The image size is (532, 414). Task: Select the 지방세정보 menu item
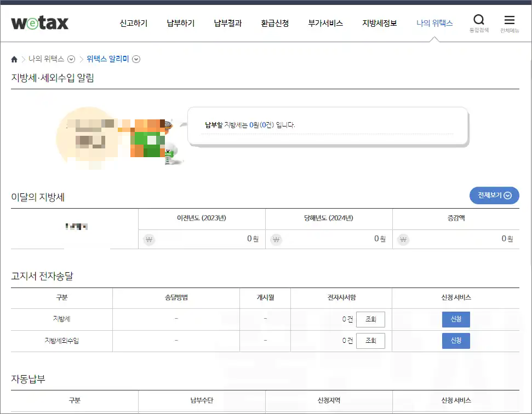pos(379,23)
